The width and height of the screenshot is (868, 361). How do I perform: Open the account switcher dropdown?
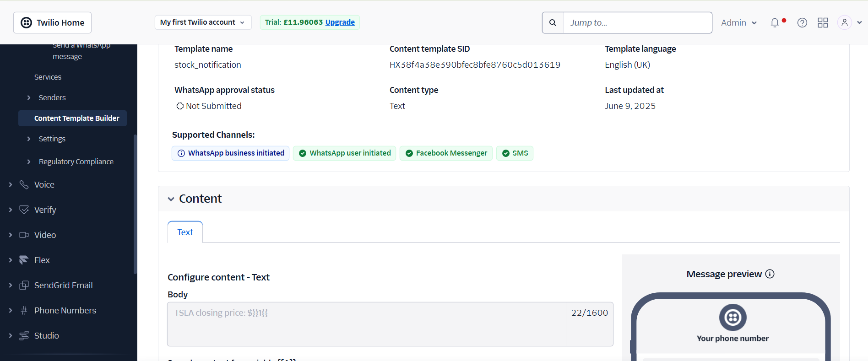(x=203, y=22)
